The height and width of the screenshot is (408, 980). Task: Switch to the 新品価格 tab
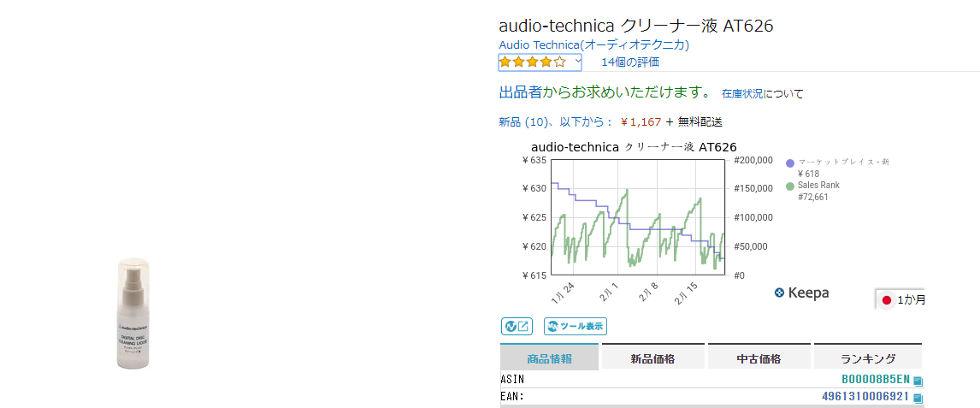point(652,358)
